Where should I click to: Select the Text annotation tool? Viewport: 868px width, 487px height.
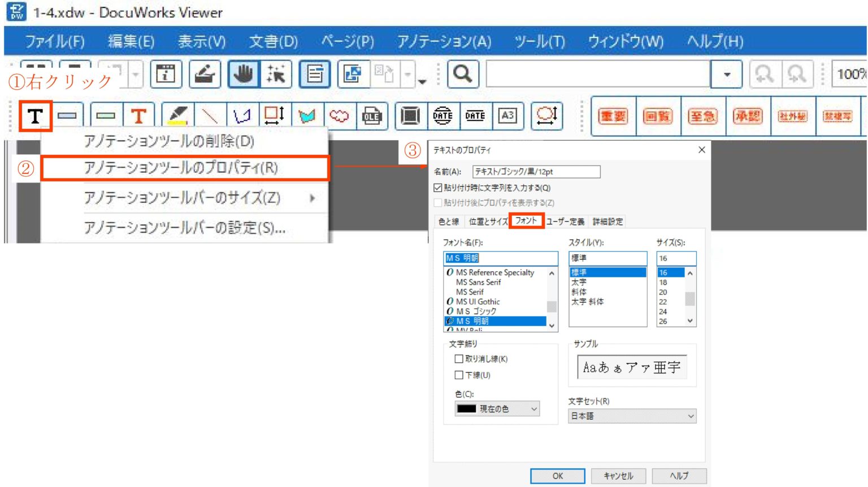(x=36, y=116)
